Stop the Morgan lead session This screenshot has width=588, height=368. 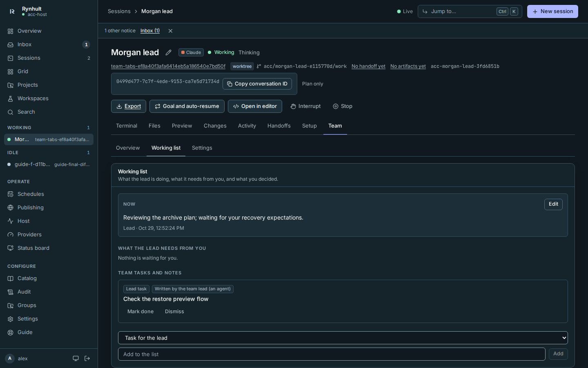pyautogui.click(x=343, y=106)
